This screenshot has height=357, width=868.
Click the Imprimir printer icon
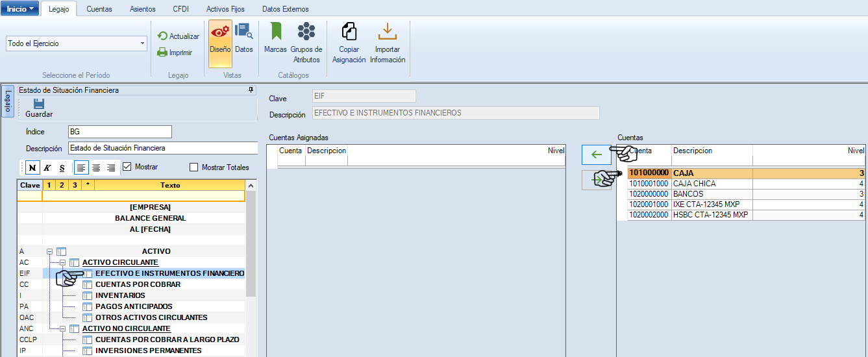point(163,53)
